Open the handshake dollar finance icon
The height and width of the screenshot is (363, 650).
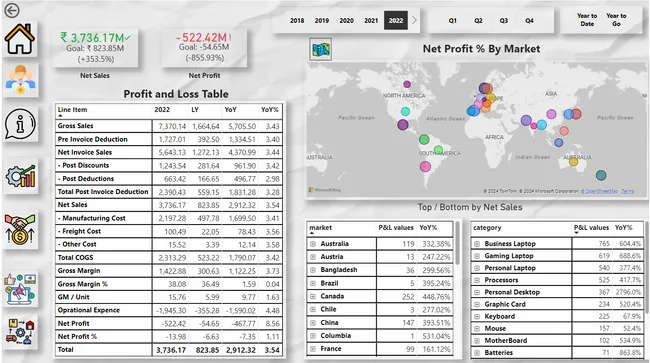(20, 229)
